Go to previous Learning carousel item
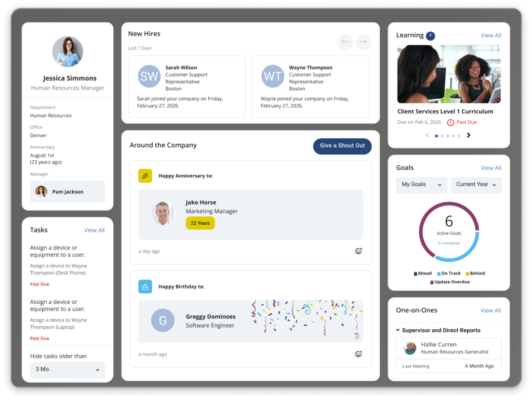Viewport: 532px width, 400px height. pos(427,135)
